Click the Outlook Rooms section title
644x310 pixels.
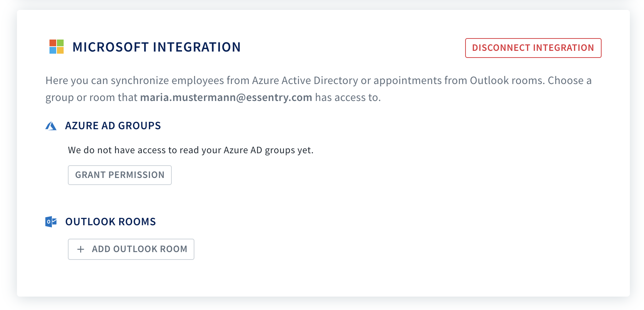pyautogui.click(x=111, y=222)
